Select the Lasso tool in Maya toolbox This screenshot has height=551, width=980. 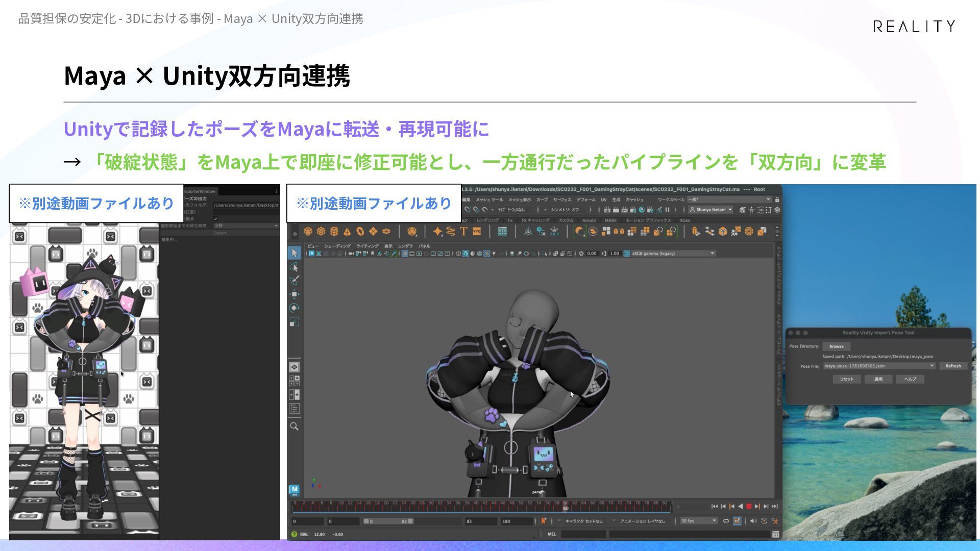[295, 267]
